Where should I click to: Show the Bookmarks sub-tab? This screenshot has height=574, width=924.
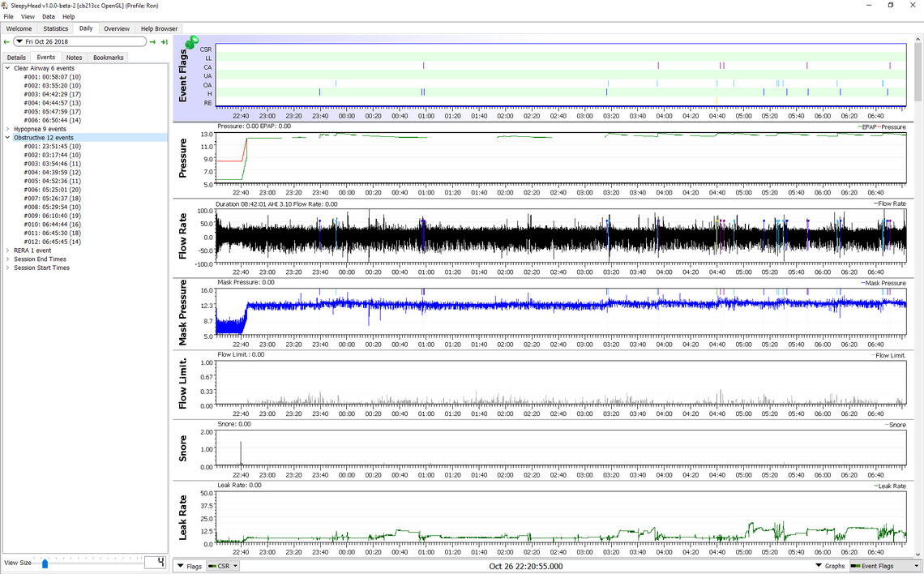point(109,58)
